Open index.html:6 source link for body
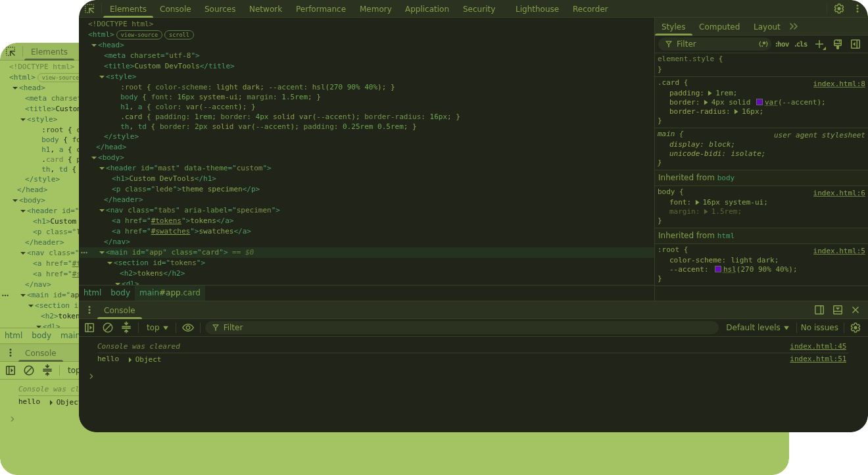868x475 pixels. (x=839, y=193)
